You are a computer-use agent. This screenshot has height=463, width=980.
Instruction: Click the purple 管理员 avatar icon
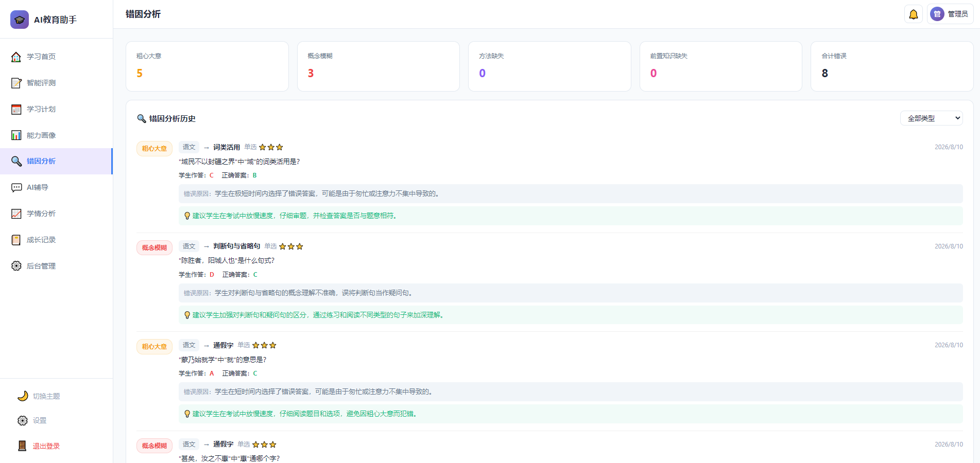[x=937, y=14]
